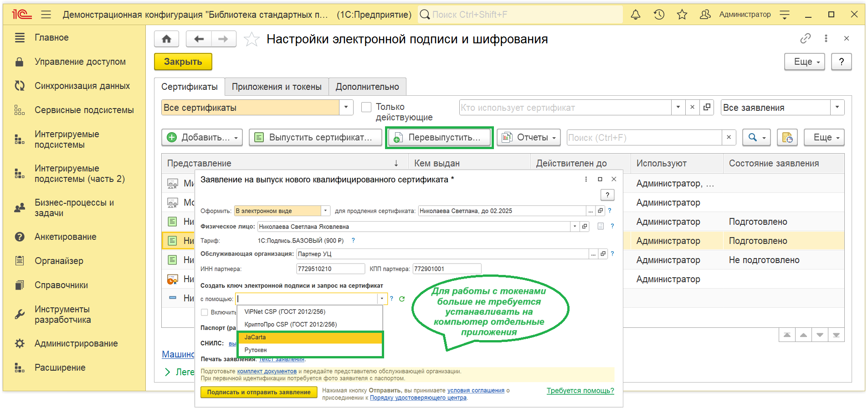
Task: Open favorites star in title bar
Action: [x=682, y=15]
